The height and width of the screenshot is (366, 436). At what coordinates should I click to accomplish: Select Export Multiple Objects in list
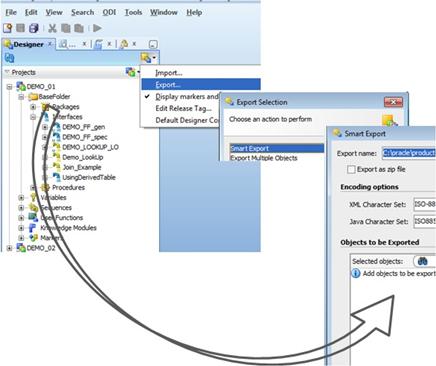[264, 158]
